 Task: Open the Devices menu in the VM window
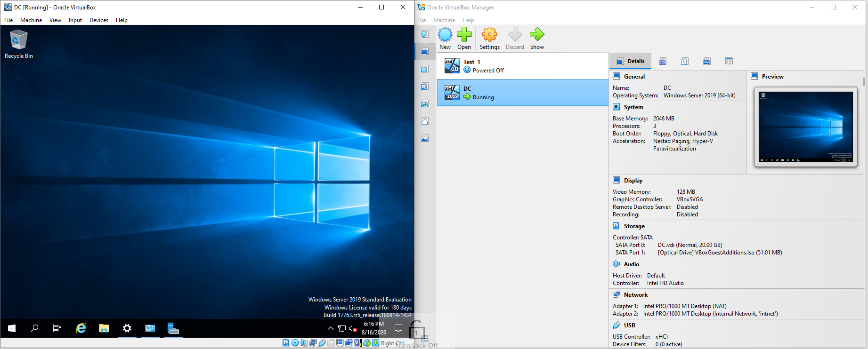click(x=99, y=20)
